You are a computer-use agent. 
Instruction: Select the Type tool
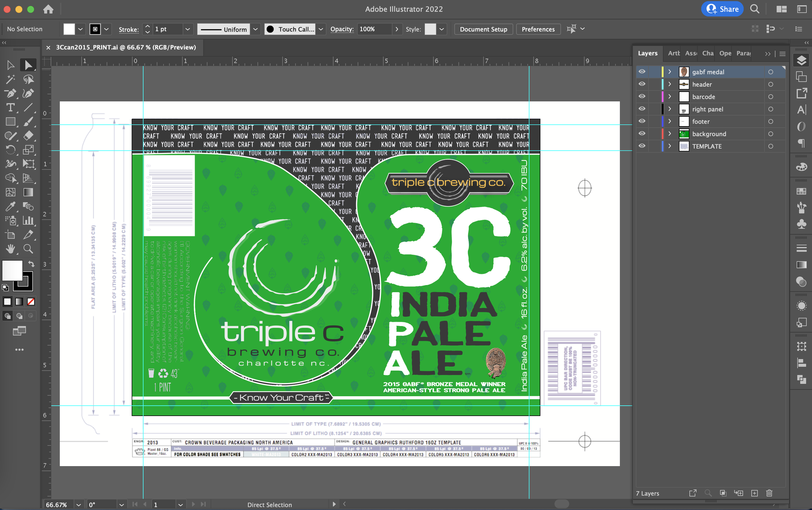10,108
